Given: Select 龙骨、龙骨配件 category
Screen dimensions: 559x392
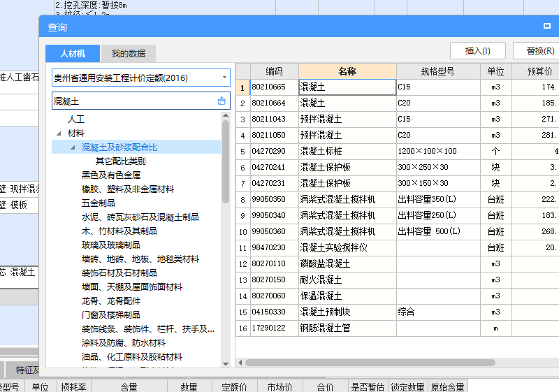Looking at the screenshot, I should 111,300.
